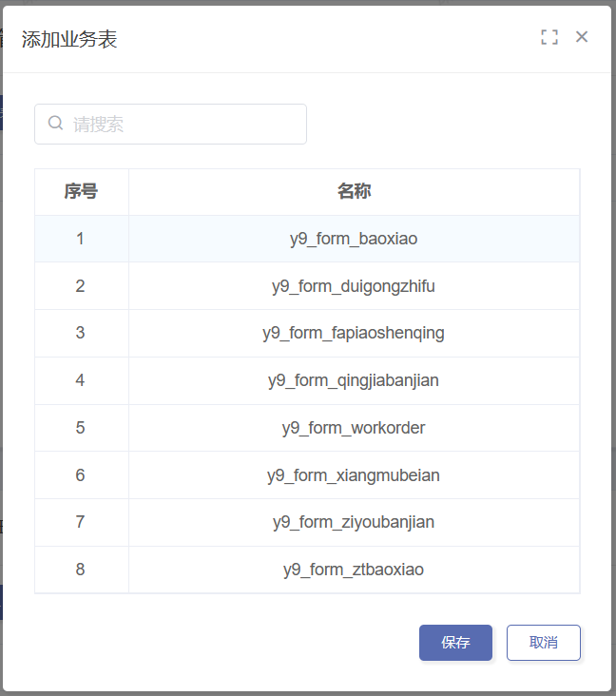Click the 名称 column header
Image resolution: width=616 pixels, height=696 pixels.
[x=355, y=192]
